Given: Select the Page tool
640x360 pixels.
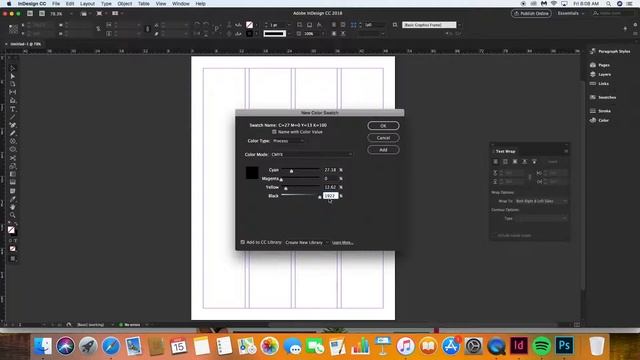Looking at the screenshot, I should coord(13,84).
